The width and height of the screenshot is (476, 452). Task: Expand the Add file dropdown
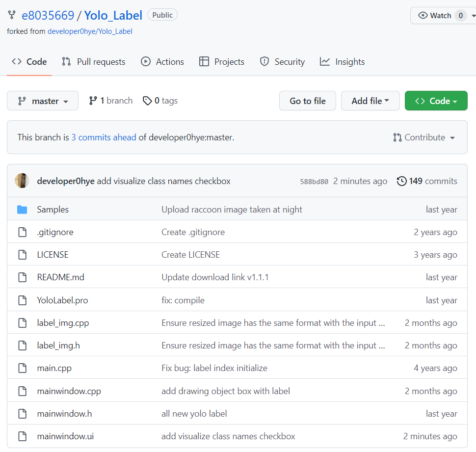point(370,101)
